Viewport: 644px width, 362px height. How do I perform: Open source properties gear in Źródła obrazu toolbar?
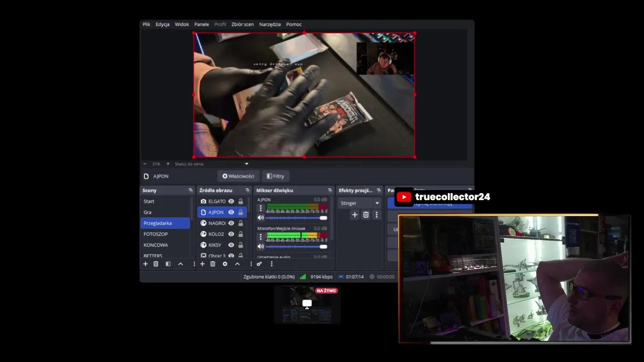pos(225,264)
